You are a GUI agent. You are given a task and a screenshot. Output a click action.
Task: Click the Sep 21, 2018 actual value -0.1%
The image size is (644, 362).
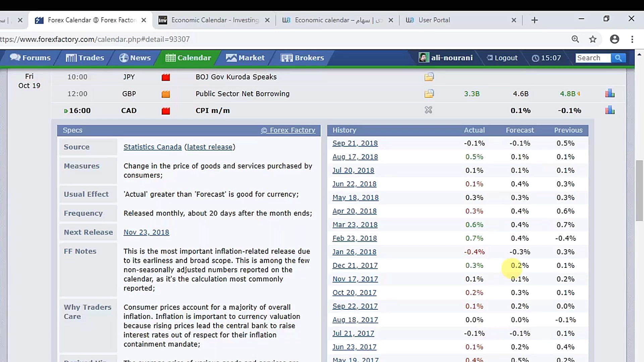pyautogui.click(x=474, y=143)
